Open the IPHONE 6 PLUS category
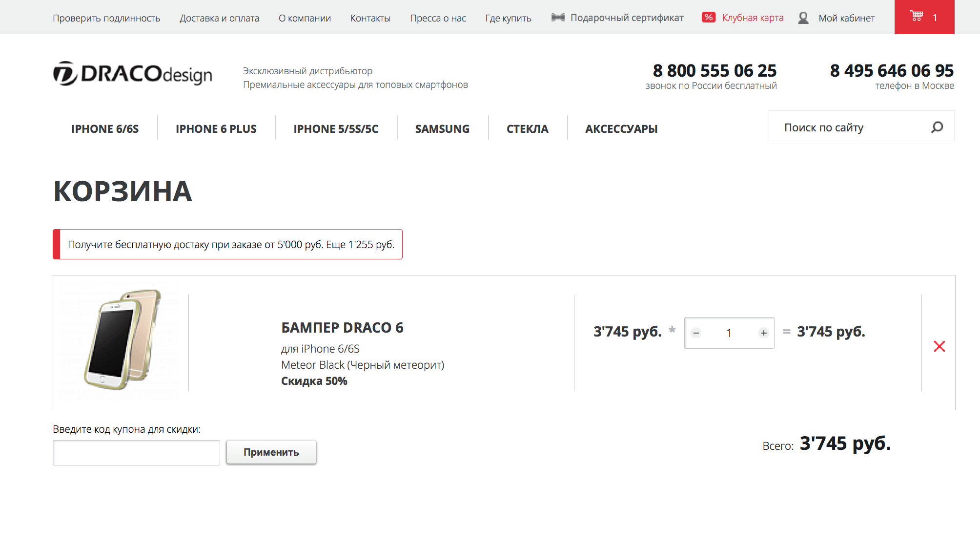This screenshot has height=548, width=980. click(216, 129)
